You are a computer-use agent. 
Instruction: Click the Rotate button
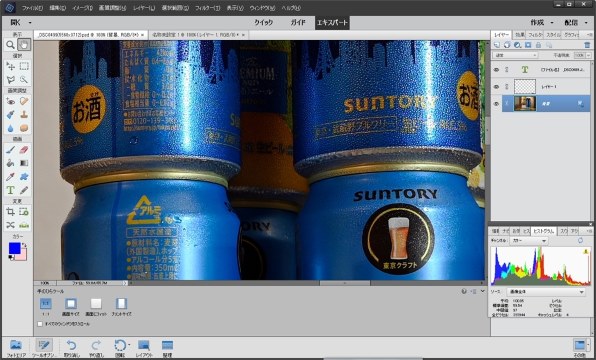pyautogui.click(x=120, y=348)
